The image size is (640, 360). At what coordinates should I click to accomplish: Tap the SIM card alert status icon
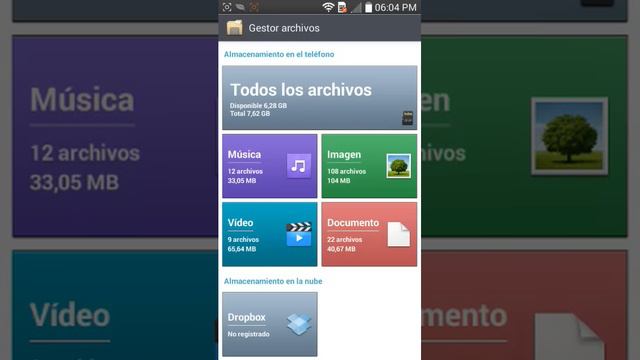pos(342,7)
